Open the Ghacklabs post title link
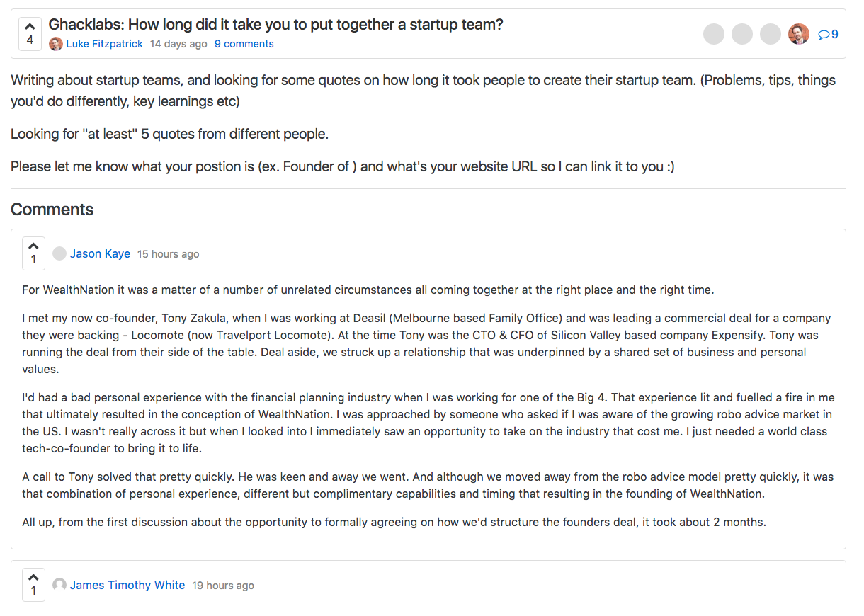Screen dimensions: 864x616 275,24
